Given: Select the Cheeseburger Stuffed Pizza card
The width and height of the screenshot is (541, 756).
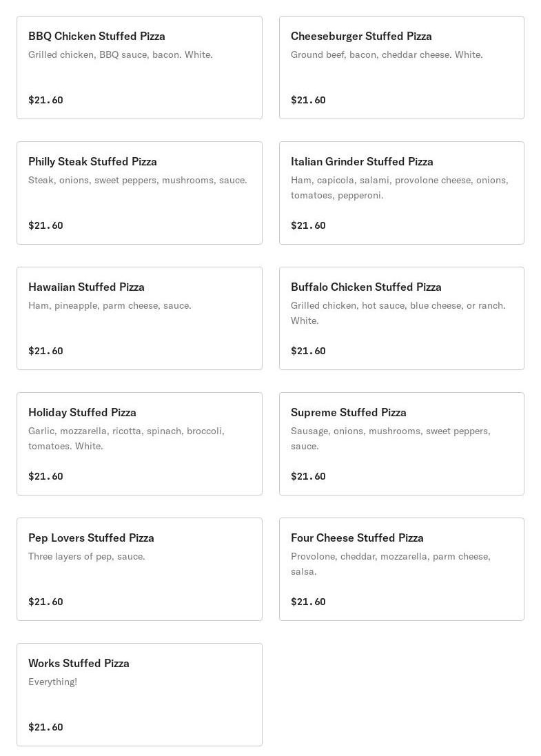Looking at the screenshot, I should click(401, 68).
